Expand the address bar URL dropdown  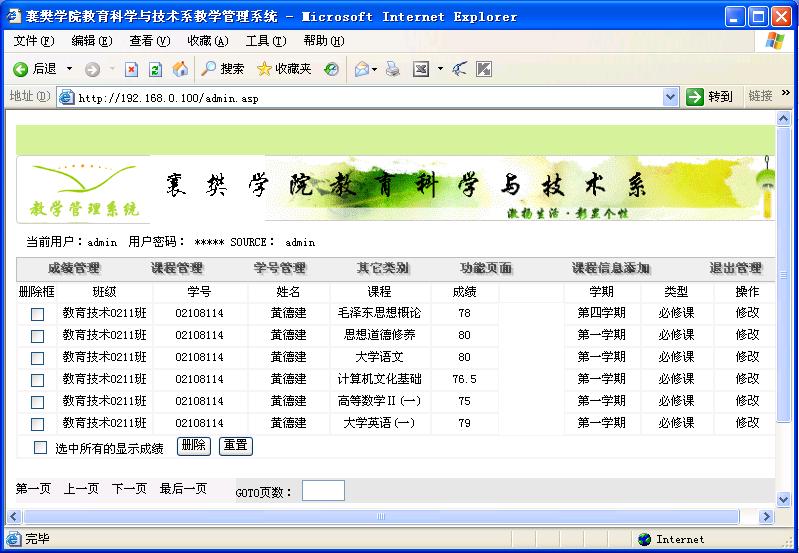coord(671,97)
